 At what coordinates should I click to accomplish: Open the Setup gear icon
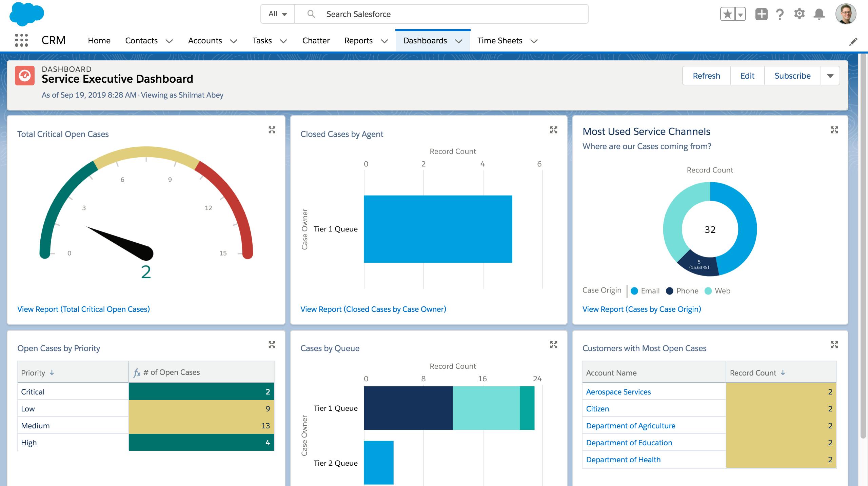[799, 14]
